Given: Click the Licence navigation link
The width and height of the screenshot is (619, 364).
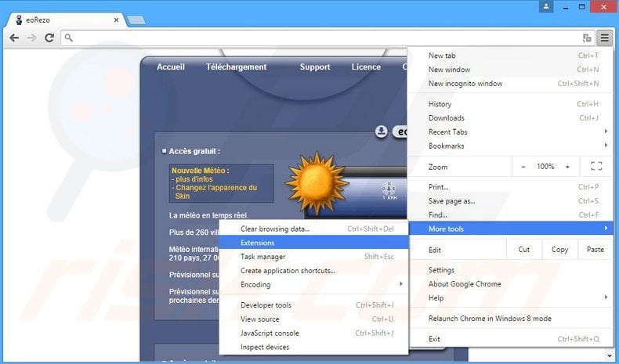Looking at the screenshot, I should [x=366, y=67].
